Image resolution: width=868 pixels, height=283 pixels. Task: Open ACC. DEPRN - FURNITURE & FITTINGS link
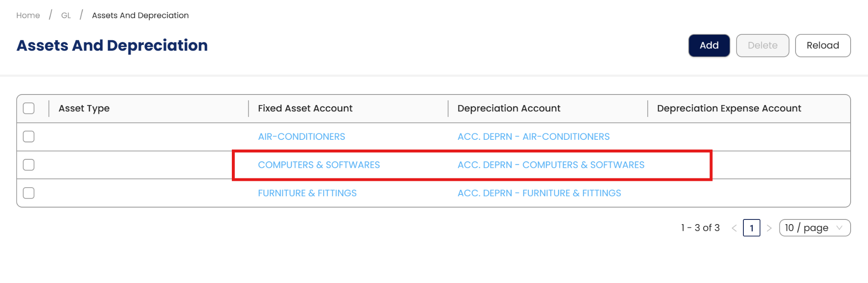point(539,193)
